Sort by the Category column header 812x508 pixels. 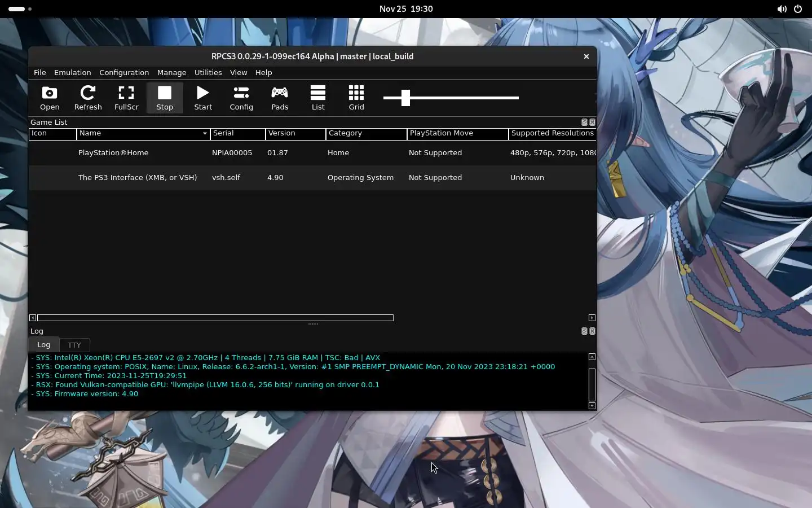tap(367, 134)
